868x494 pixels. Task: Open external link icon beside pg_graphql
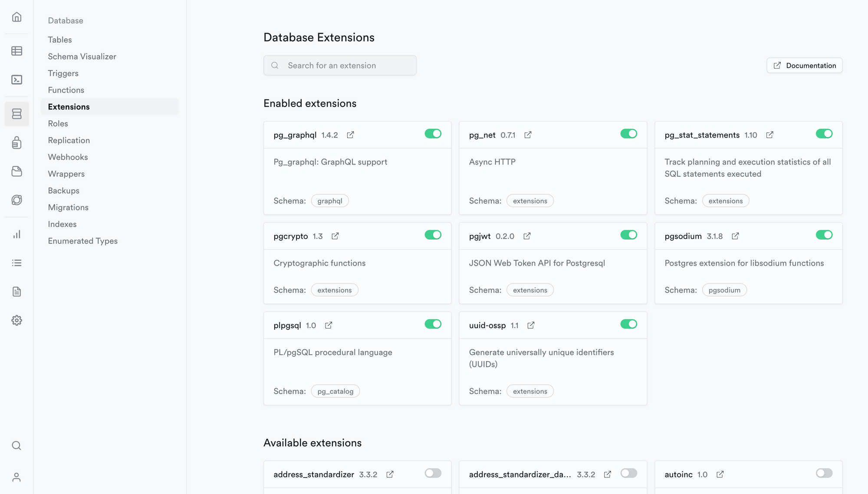(350, 135)
